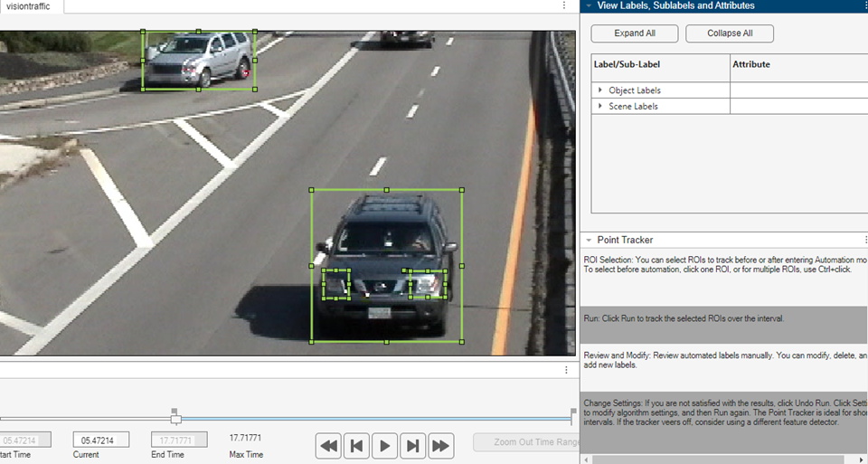Viewport: 868px width, 464px height.
Task: Open the video panel options menu (three dots)
Action: (564, 5)
